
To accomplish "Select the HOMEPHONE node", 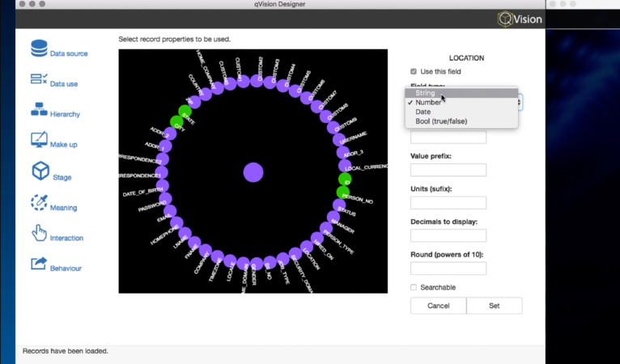I will coord(176,223).
